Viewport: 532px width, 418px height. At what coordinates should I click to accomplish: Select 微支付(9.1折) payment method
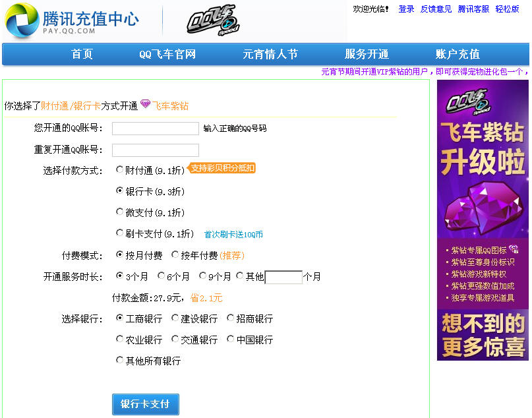point(119,212)
